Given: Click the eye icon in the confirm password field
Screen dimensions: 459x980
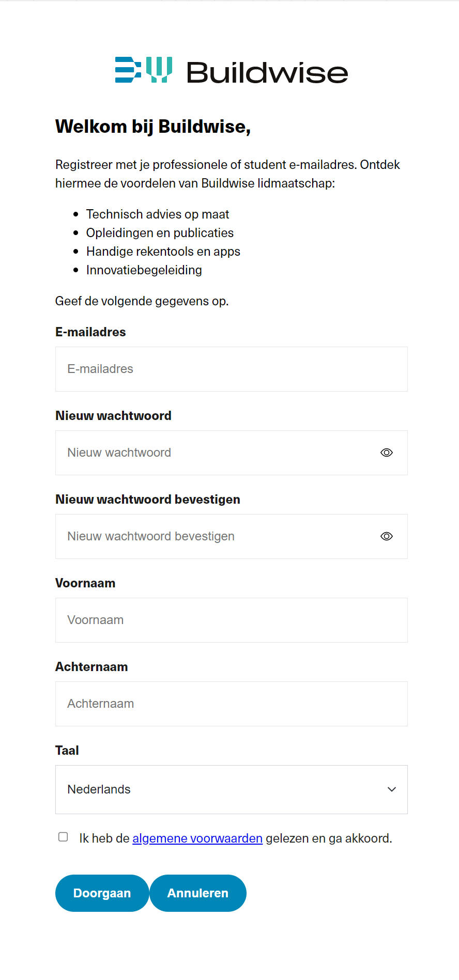Looking at the screenshot, I should (x=386, y=536).
